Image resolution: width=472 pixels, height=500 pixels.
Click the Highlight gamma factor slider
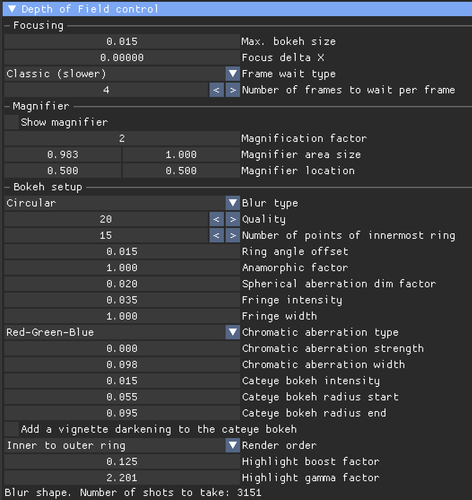(122, 478)
